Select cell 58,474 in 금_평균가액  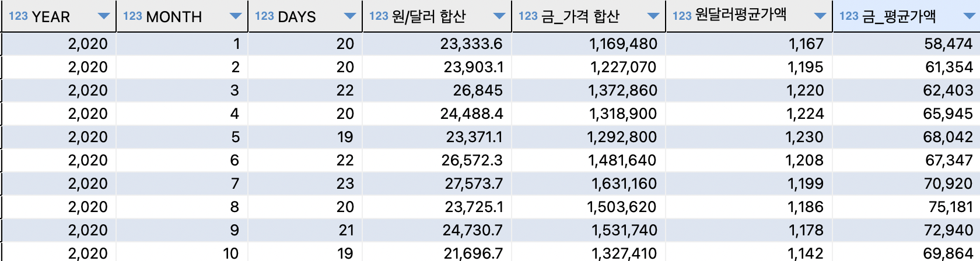click(x=906, y=44)
